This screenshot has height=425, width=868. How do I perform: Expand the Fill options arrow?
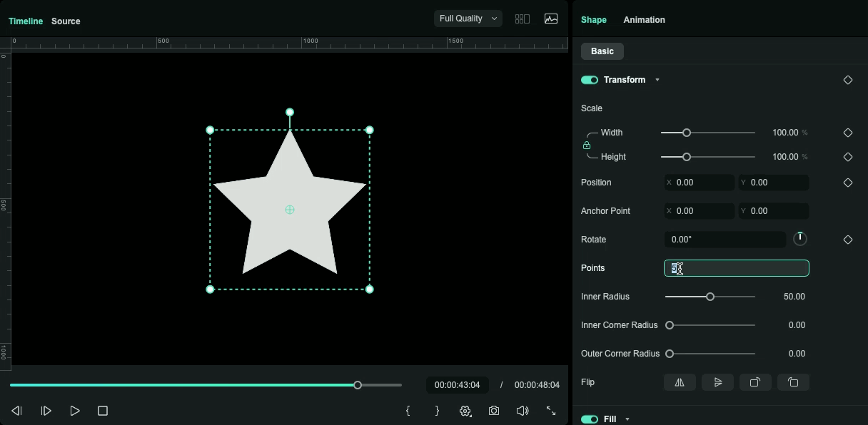(627, 419)
